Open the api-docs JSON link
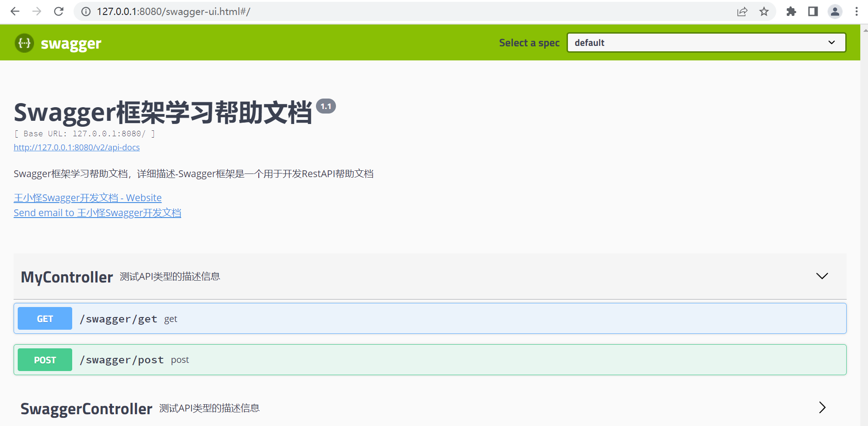This screenshot has width=868, height=426. pyautogui.click(x=76, y=147)
